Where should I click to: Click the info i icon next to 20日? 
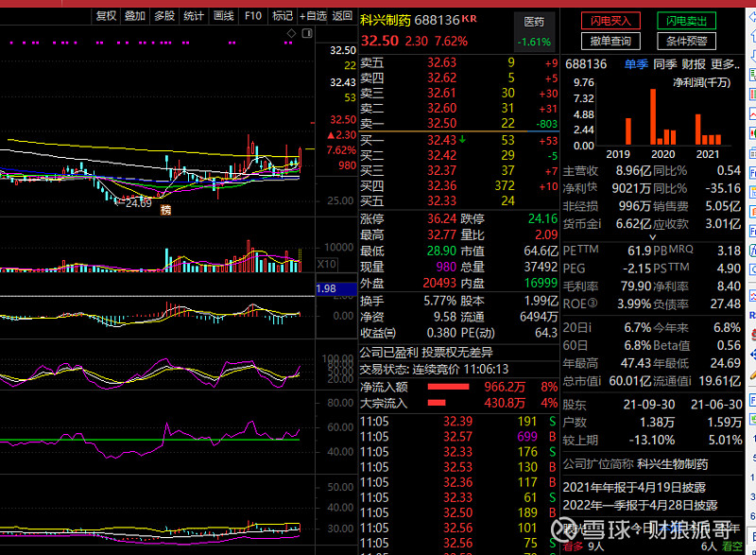pos(589,328)
